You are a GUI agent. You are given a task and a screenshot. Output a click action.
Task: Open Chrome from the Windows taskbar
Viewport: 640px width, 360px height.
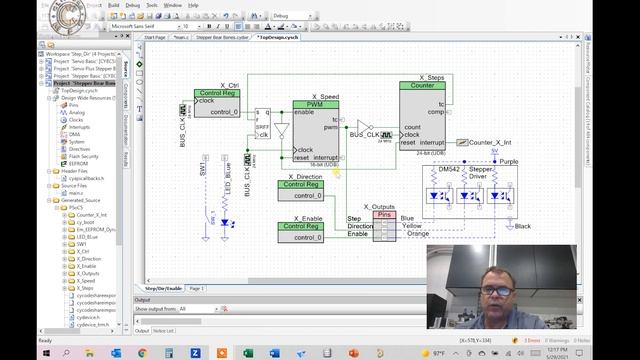click(x=142, y=353)
